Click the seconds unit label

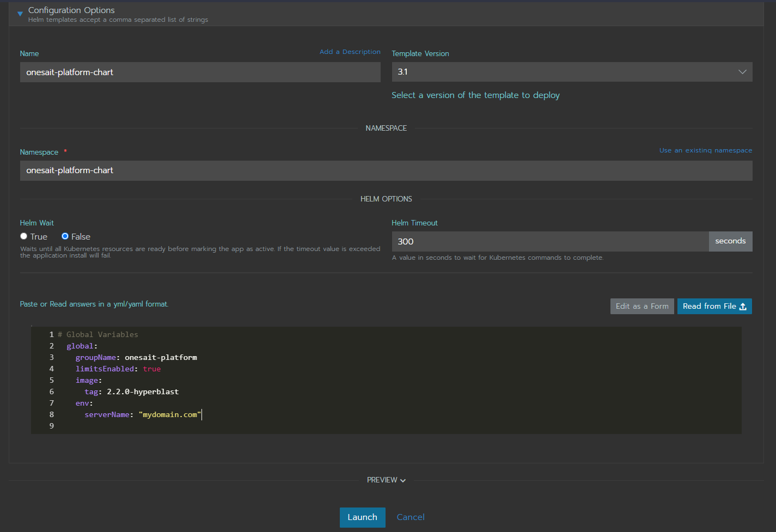pos(730,241)
